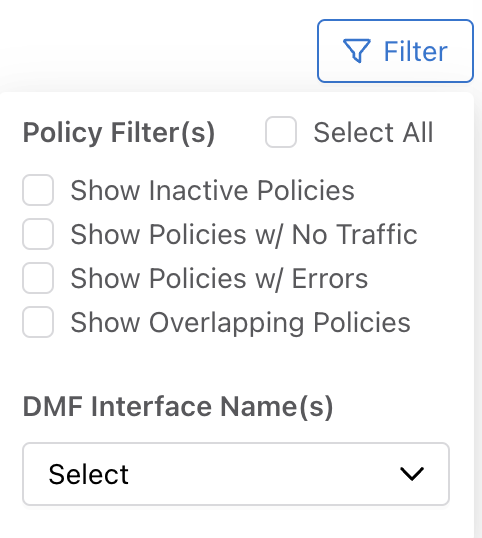Viewport: 482px width, 538px height.
Task: Click the funnel icon in Filter button
Action: [357, 51]
